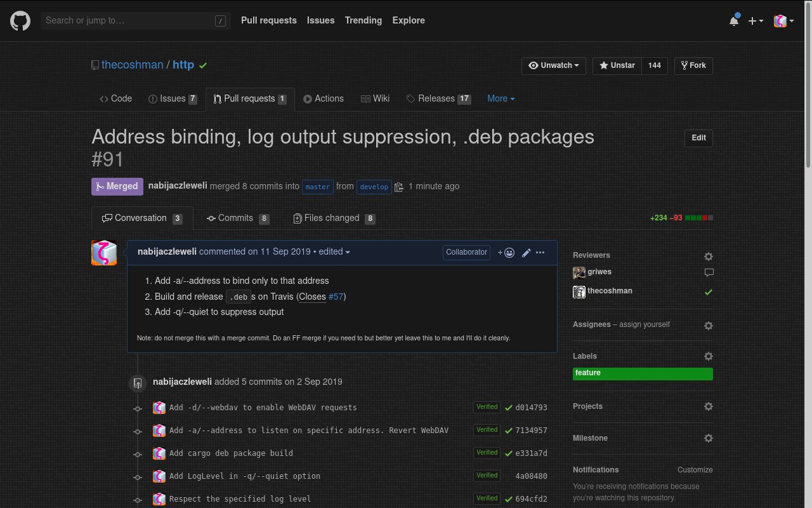Open Labels settings gear

[x=708, y=357]
